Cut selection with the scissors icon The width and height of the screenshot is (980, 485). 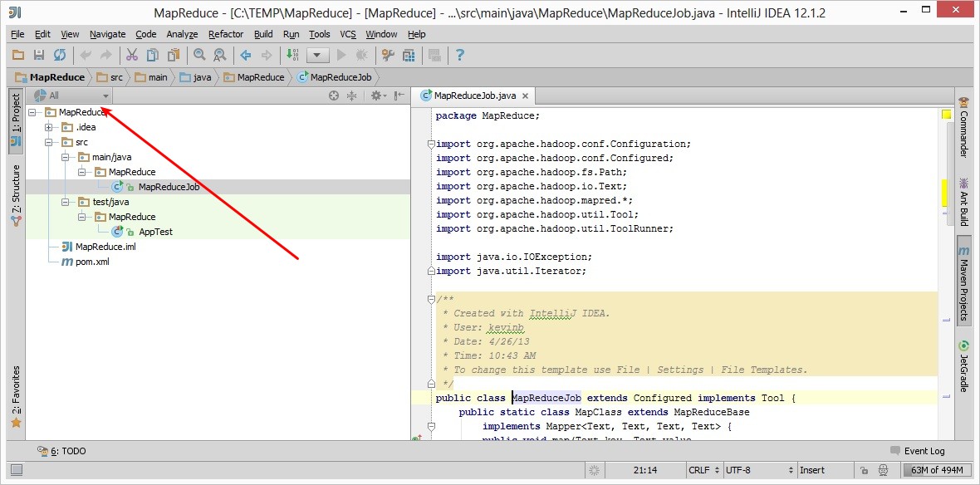(132, 55)
